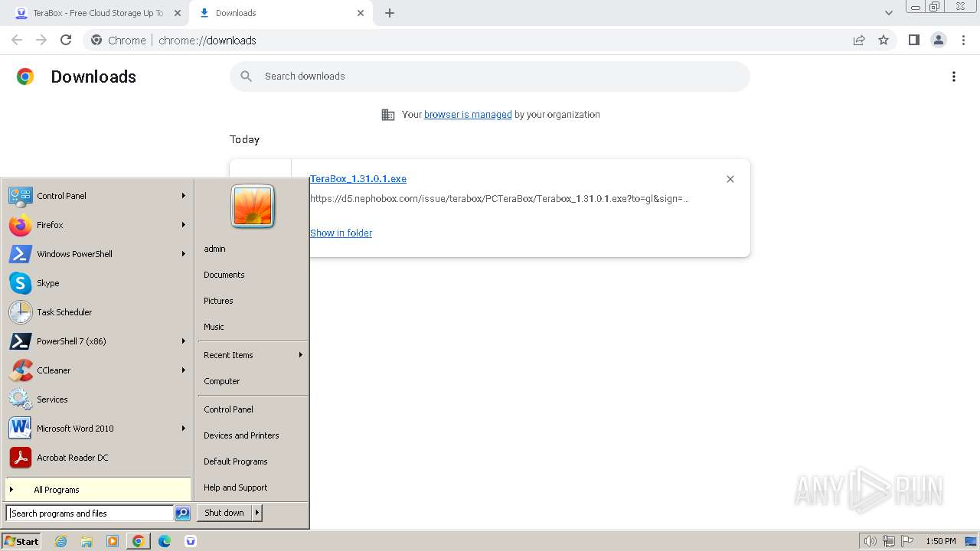Close the TeraBox tab
Screen dimensions: 980x551
pyautogui.click(x=178, y=13)
